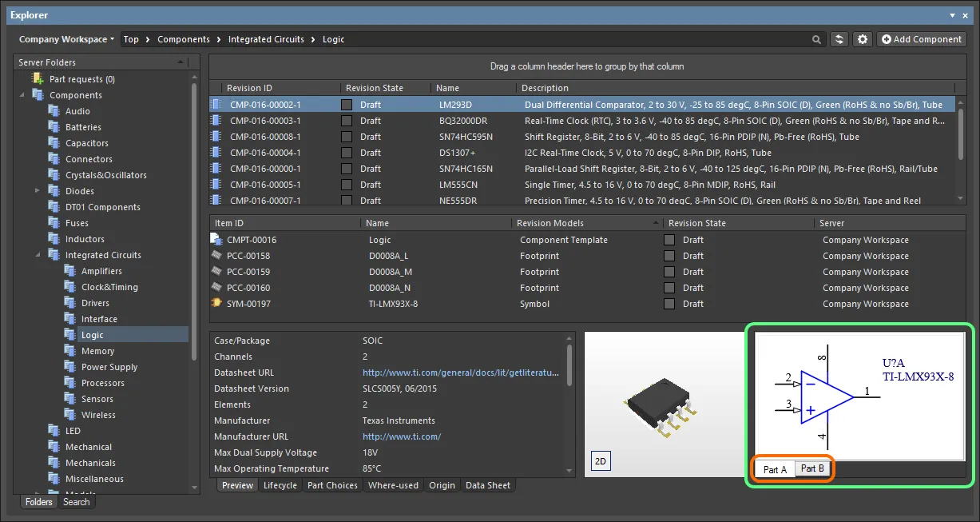Expand the Diodes folder
The width and height of the screenshot is (980, 522).
(x=38, y=191)
